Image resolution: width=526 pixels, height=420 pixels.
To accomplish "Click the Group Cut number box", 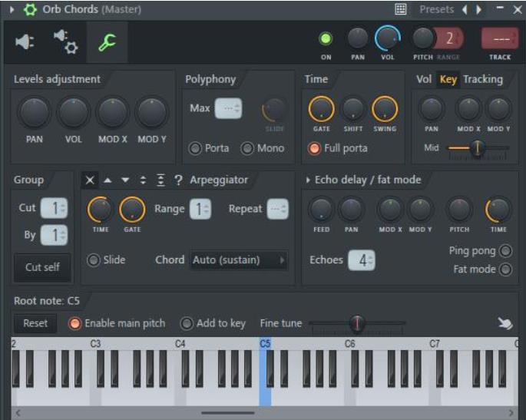I will [54, 208].
